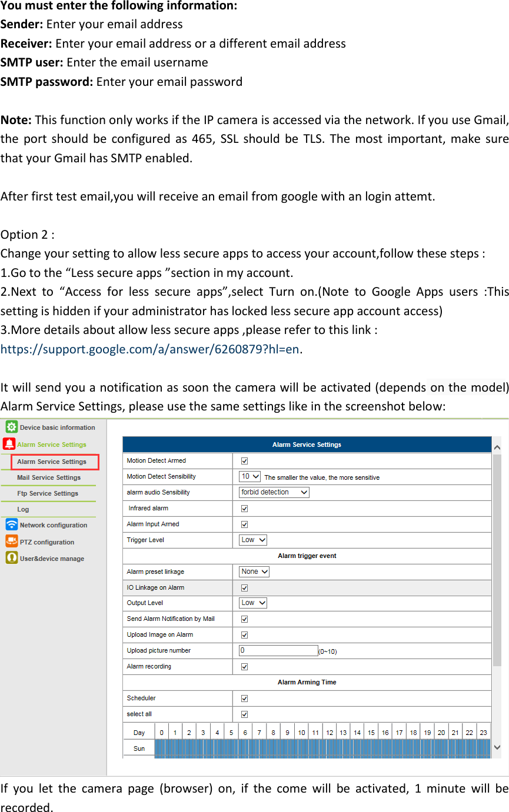Click Ftp Service Settings

[x=48, y=493]
